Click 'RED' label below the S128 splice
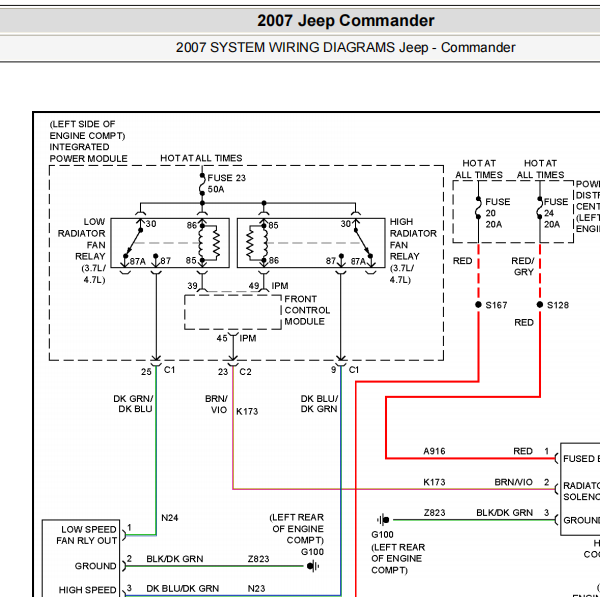The height and width of the screenshot is (597, 600). (523, 323)
